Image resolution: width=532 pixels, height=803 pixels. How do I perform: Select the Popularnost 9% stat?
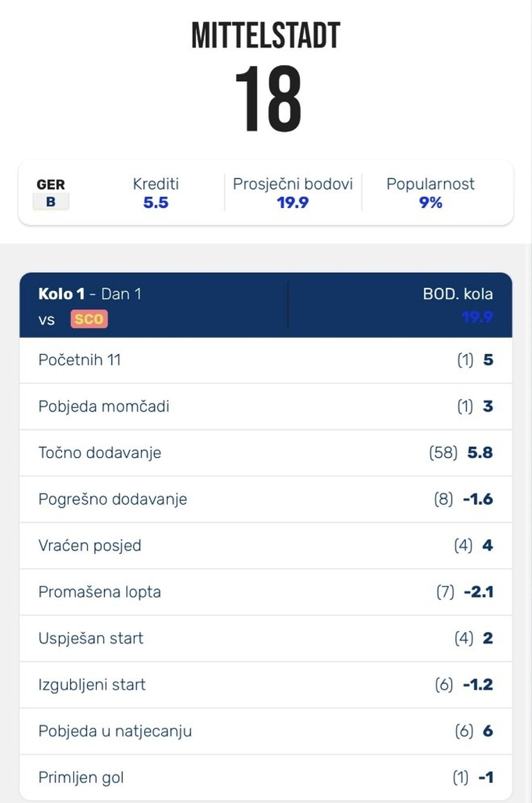tap(430, 193)
